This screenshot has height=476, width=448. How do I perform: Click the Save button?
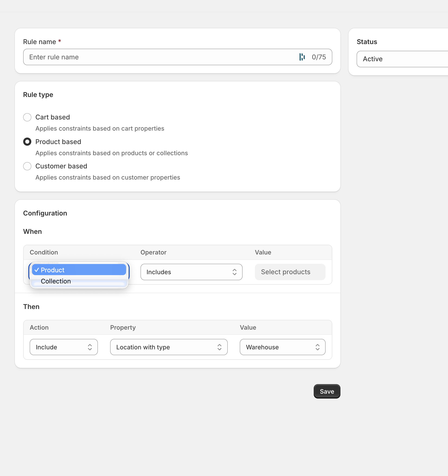tap(327, 391)
